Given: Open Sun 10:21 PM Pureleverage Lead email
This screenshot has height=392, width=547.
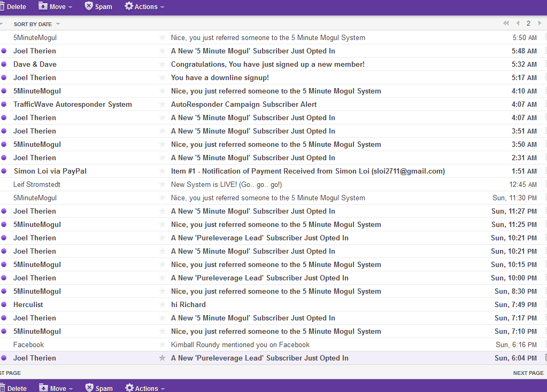Looking at the screenshot, I should [x=259, y=238].
